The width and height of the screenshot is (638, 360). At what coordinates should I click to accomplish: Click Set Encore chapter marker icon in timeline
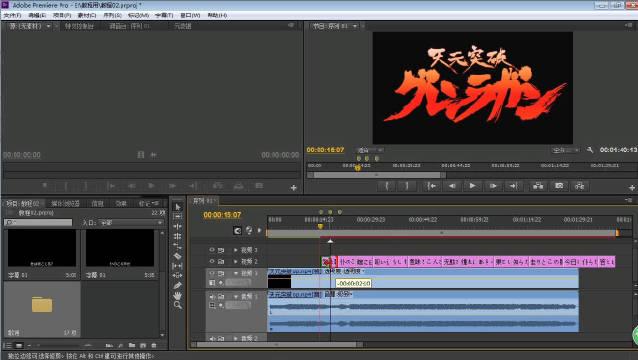pyautogui.click(x=249, y=231)
